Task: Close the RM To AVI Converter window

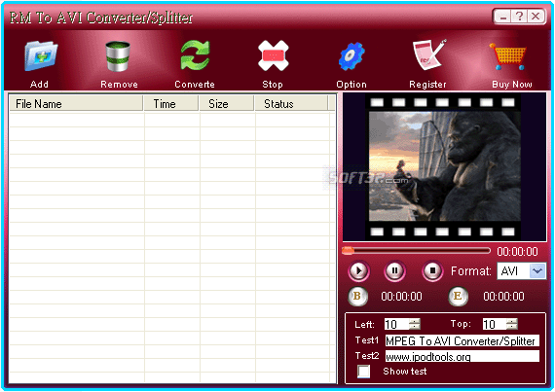Action: (536, 17)
